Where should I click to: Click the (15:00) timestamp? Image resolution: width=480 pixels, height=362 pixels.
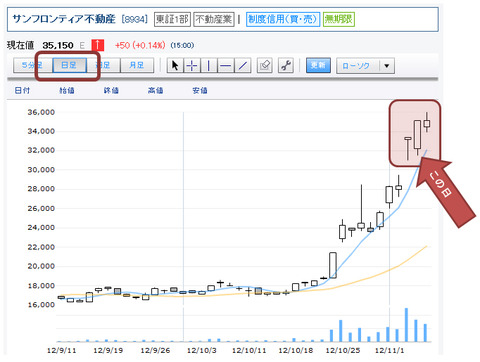(182, 45)
